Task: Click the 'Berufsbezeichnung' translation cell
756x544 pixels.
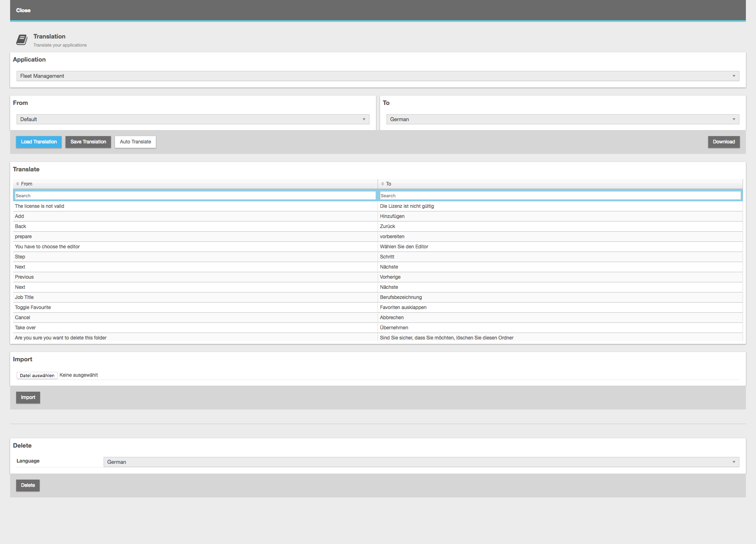Action: (x=560, y=297)
